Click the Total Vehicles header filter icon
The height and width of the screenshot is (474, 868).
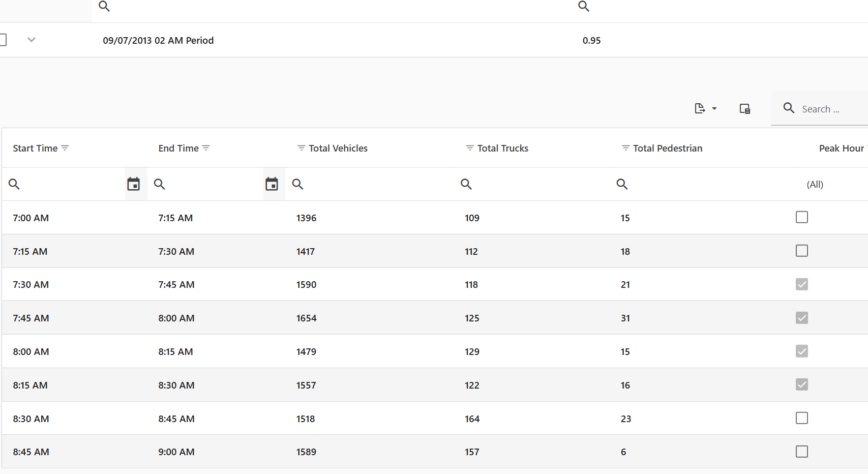[301, 148]
